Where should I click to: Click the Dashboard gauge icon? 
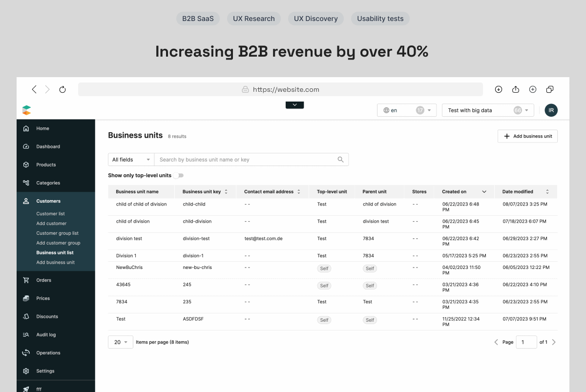coord(26,146)
